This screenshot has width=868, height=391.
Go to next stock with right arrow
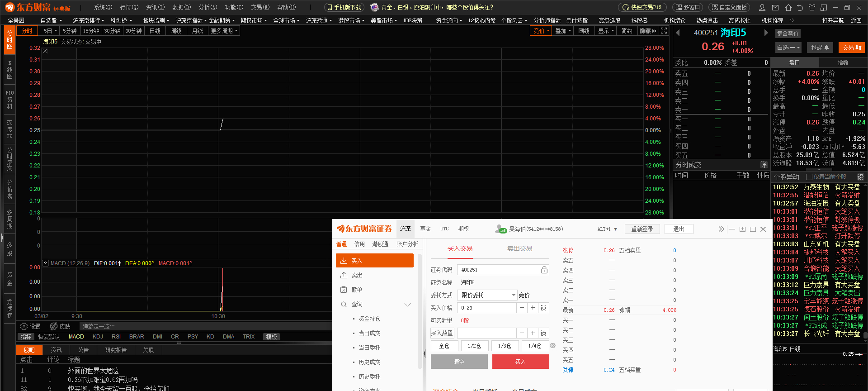(766, 33)
